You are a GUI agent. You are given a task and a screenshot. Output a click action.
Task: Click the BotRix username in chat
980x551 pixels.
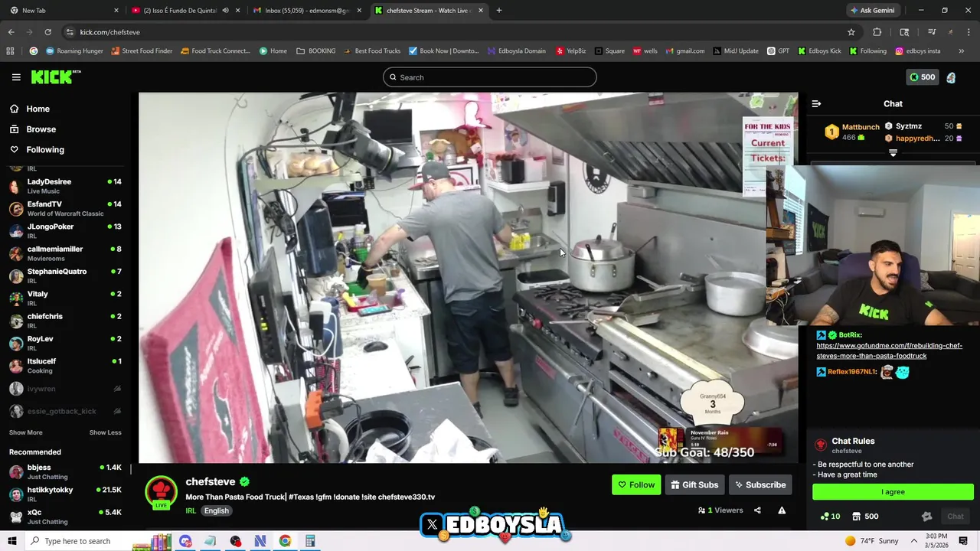tap(850, 335)
